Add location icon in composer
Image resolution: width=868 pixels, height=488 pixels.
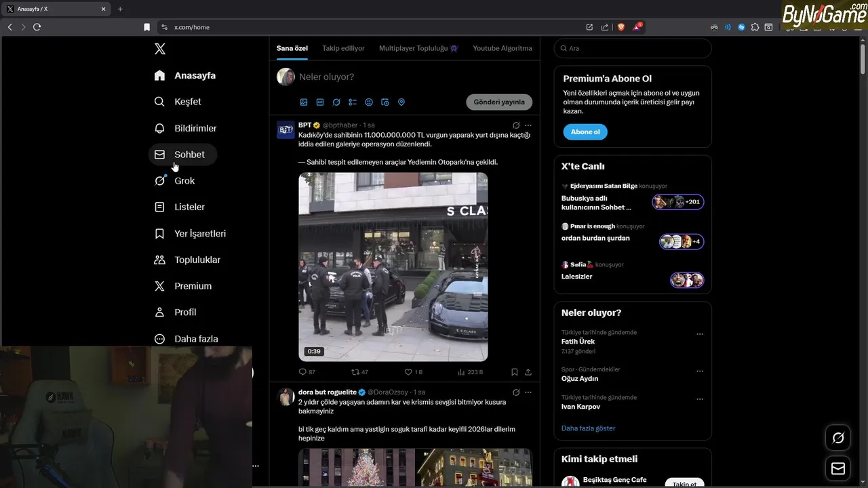401,102
